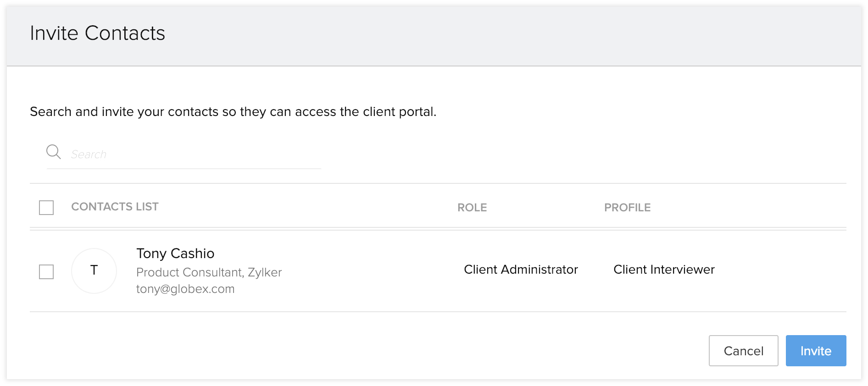Click the Zylker company name

coord(265,273)
